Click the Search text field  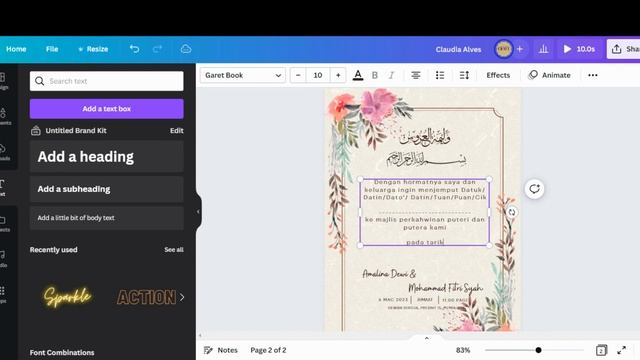point(107,81)
